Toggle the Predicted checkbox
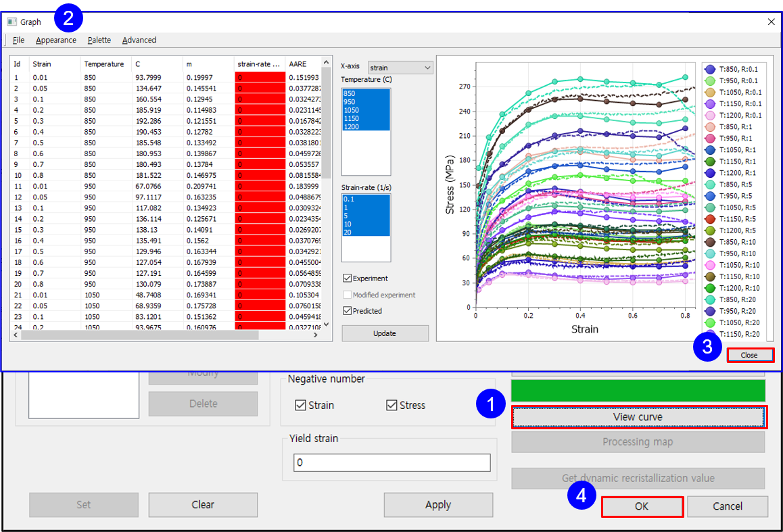Viewport: 783px width, 532px height. (x=347, y=310)
